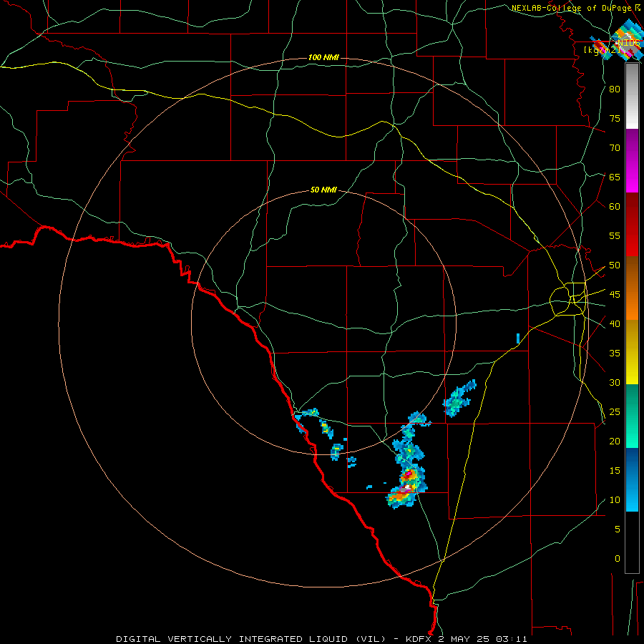Click the 20 value on the scale
Image resolution: width=644 pixels, height=644 pixels.
click(x=615, y=441)
